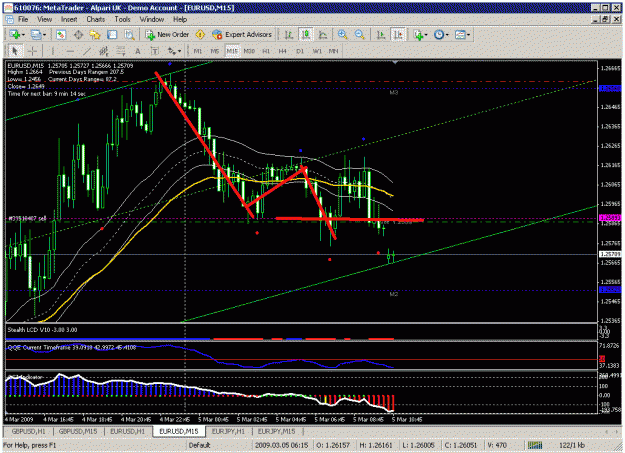
Task: Select the Vertical Line drawing tool
Action: (x=52, y=51)
